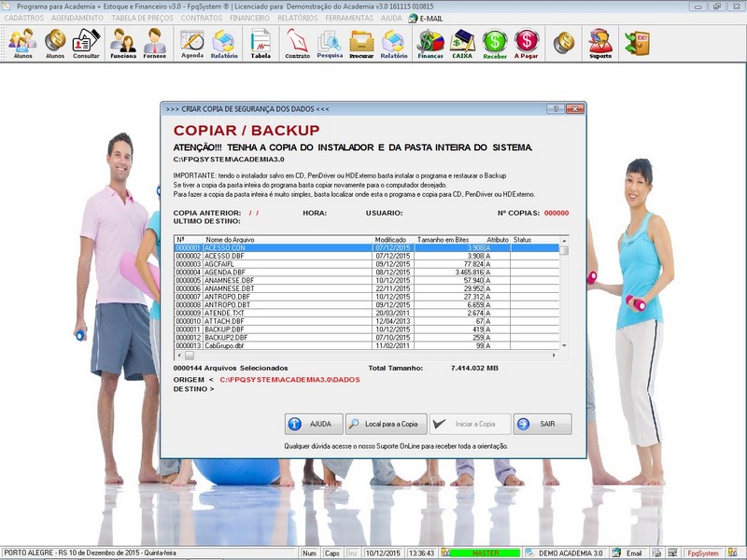The width and height of the screenshot is (747, 560).
Task: Select the AGENDA.DBF file row
Action: (366, 272)
